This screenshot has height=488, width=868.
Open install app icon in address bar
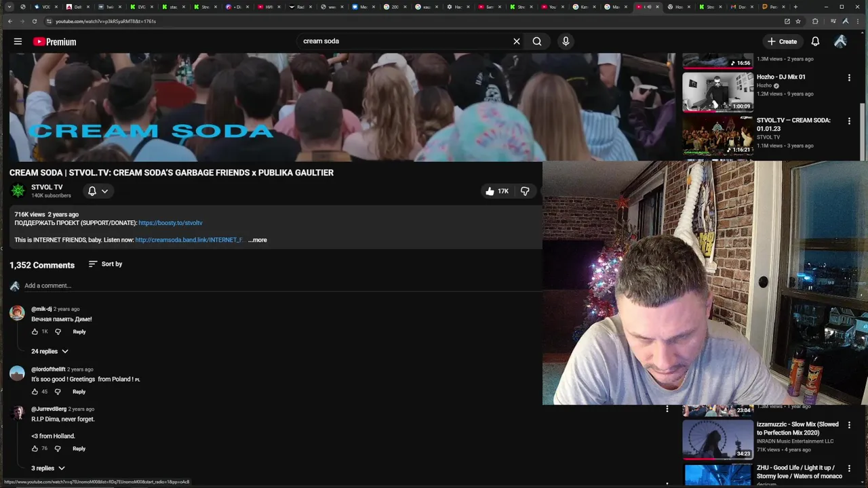(x=787, y=21)
